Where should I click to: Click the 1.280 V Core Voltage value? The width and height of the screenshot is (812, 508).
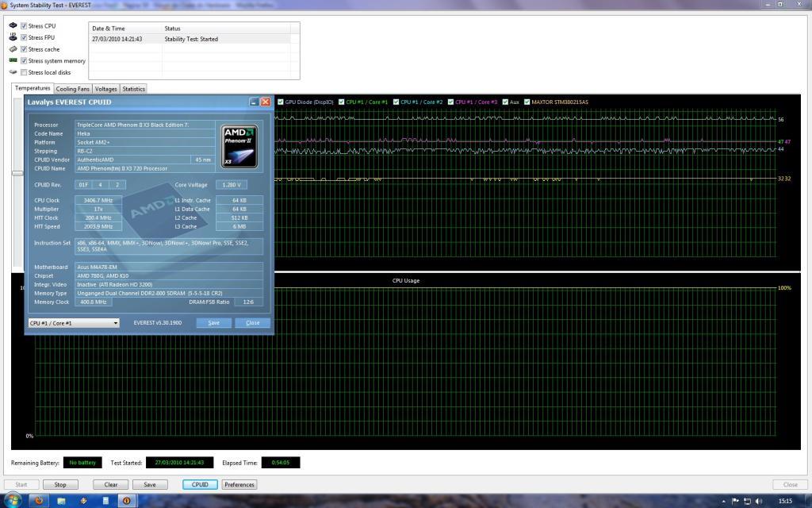pyautogui.click(x=232, y=184)
